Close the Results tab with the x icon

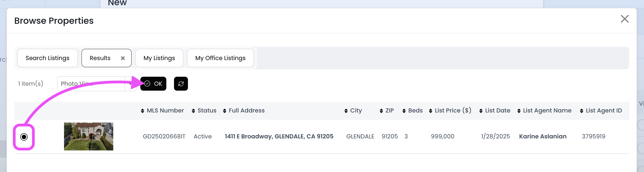[123, 58]
